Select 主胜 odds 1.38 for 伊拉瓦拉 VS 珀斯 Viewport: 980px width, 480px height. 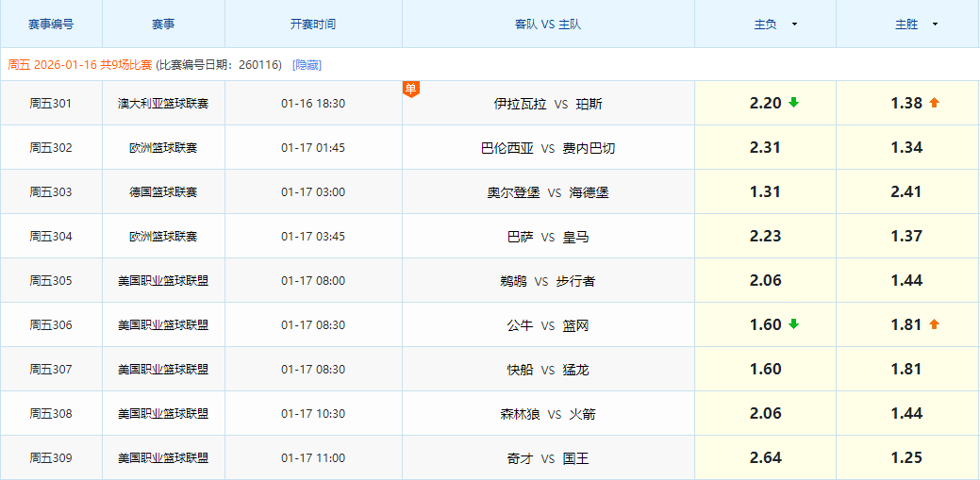point(907,103)
